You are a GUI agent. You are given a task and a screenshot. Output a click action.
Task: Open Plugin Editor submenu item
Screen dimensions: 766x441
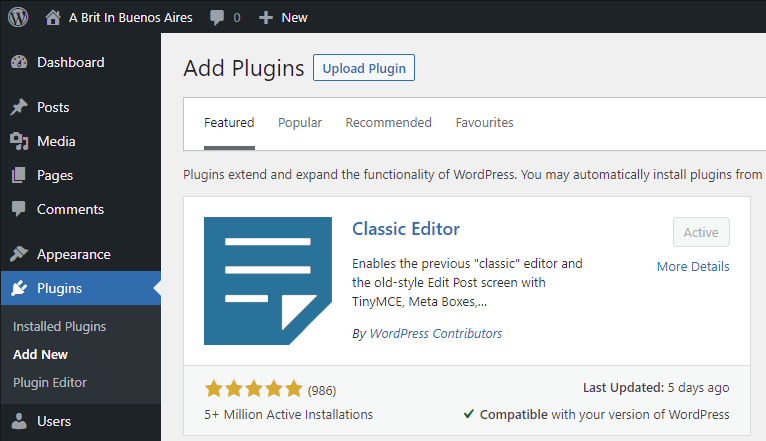[x=50, y=382]
